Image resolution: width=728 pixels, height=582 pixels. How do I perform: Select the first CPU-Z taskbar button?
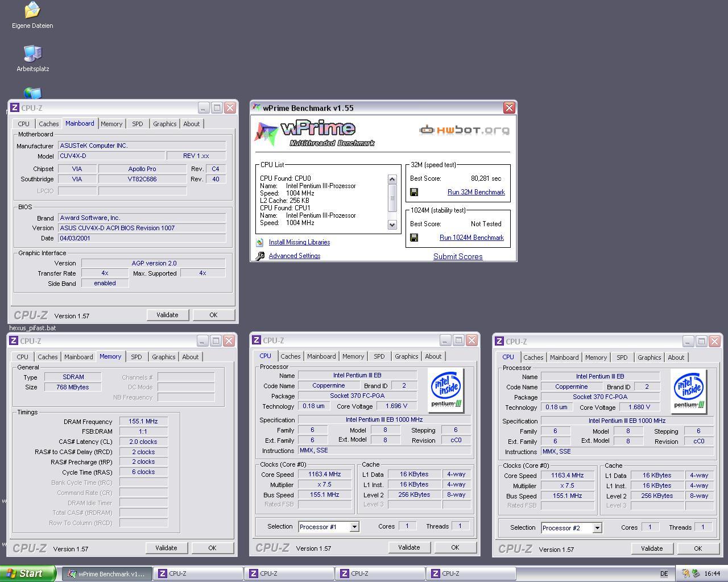pyautogui.click(x=198, y=573)
